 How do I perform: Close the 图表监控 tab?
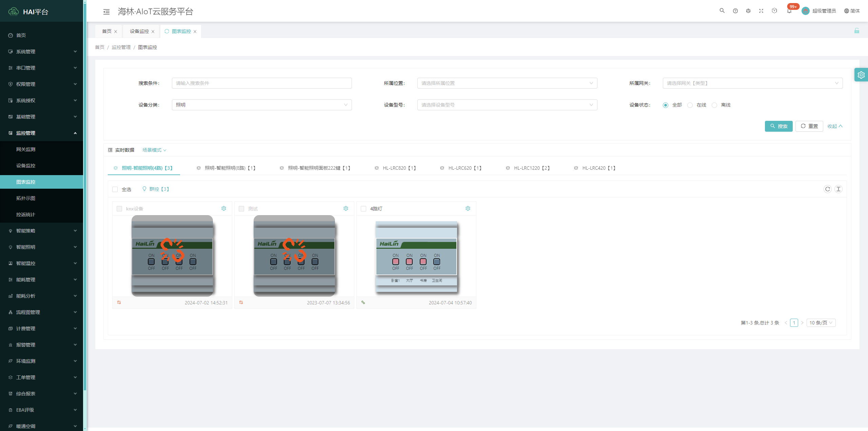point(195,32)
